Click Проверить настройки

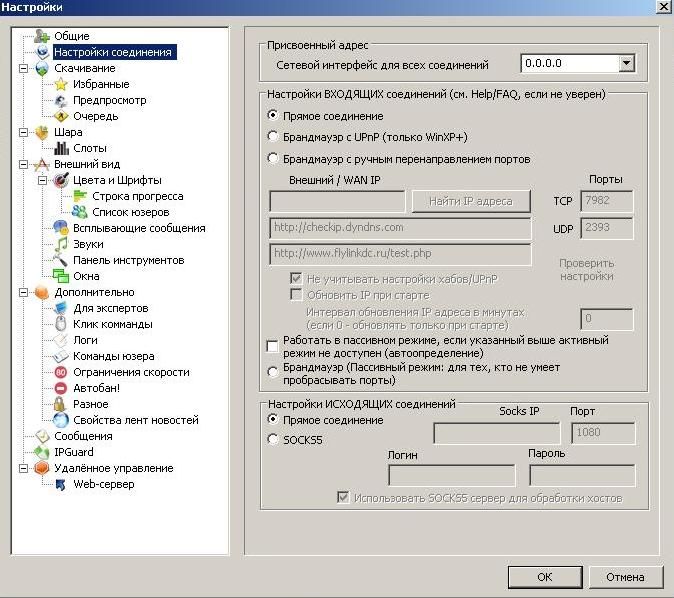coord(587,270)
